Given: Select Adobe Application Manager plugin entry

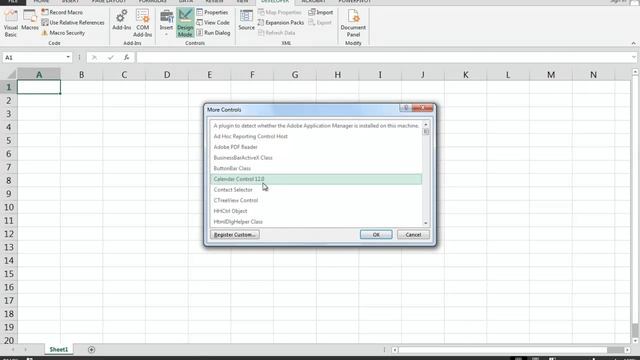Looking at the screenshot, I should click(x=316, y=126).
